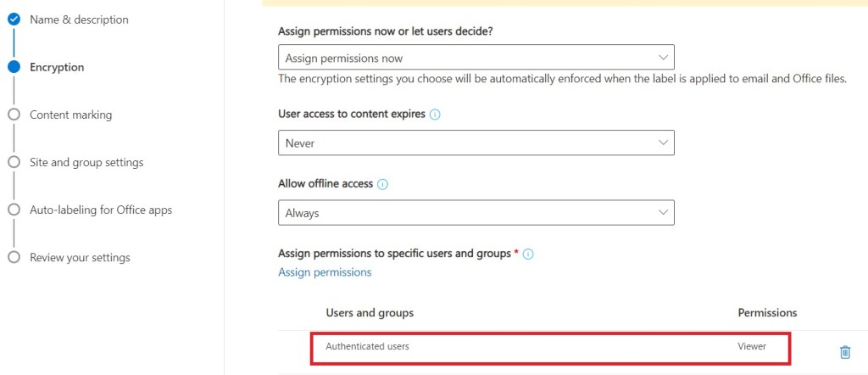Click the Assign permissions link
The height and width of the screenshot is (375, 868).
325,272
